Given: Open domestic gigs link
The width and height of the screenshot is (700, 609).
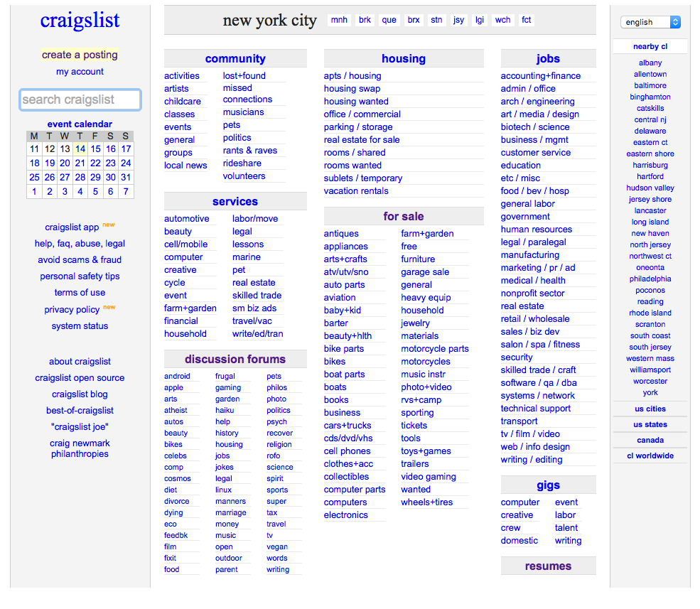Looking at the screenshot, I should (519, 541).
